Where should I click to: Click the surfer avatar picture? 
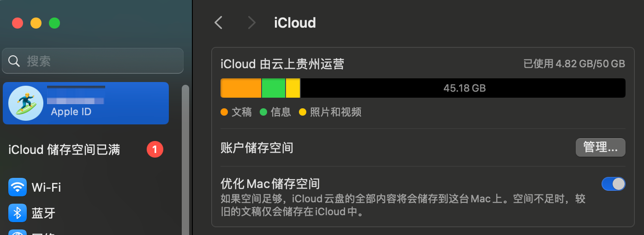[x=26, y=103]
